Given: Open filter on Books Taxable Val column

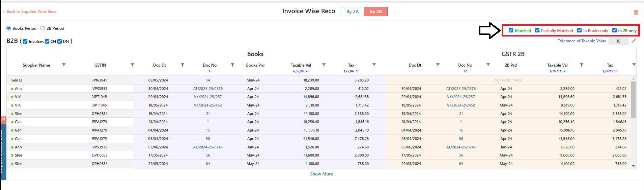Looking at the screenshot, I should (324, 65).
